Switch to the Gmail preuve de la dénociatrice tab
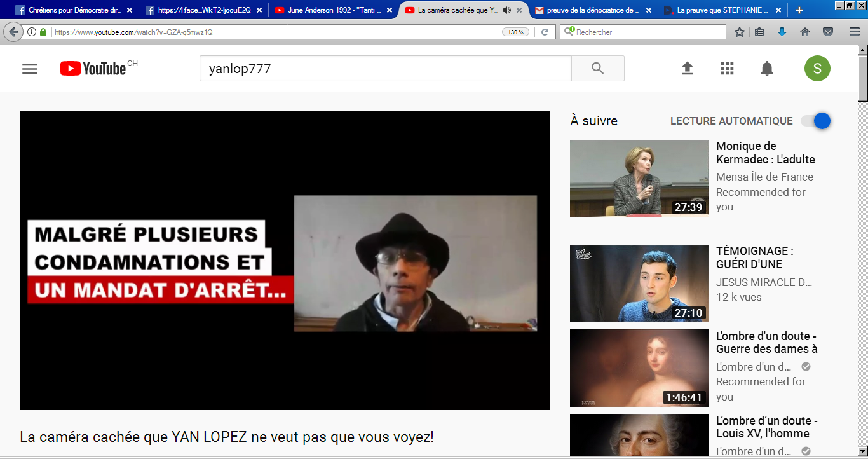The height and width of the screenshot is (459, 868). point(593,10)
